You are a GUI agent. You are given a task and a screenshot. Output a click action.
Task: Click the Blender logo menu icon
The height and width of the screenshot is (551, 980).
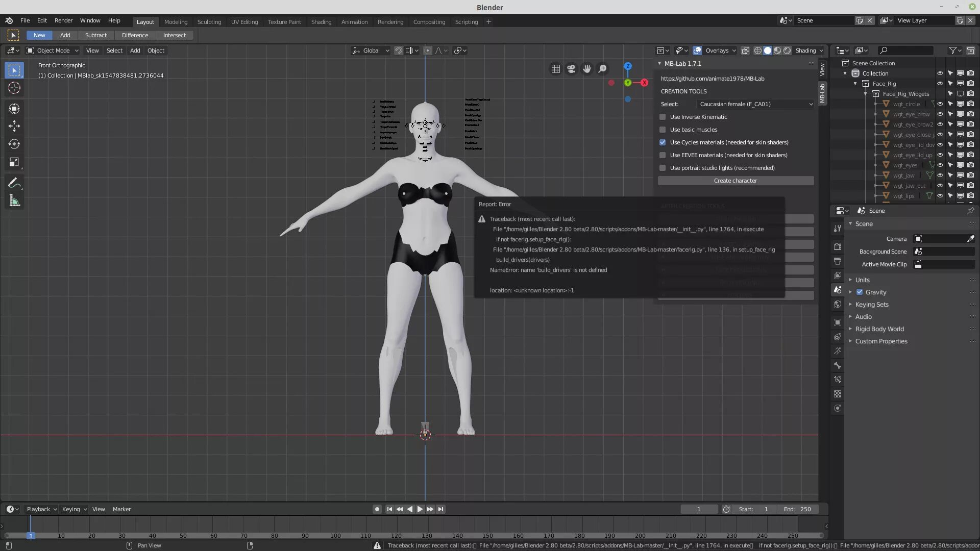9,20
